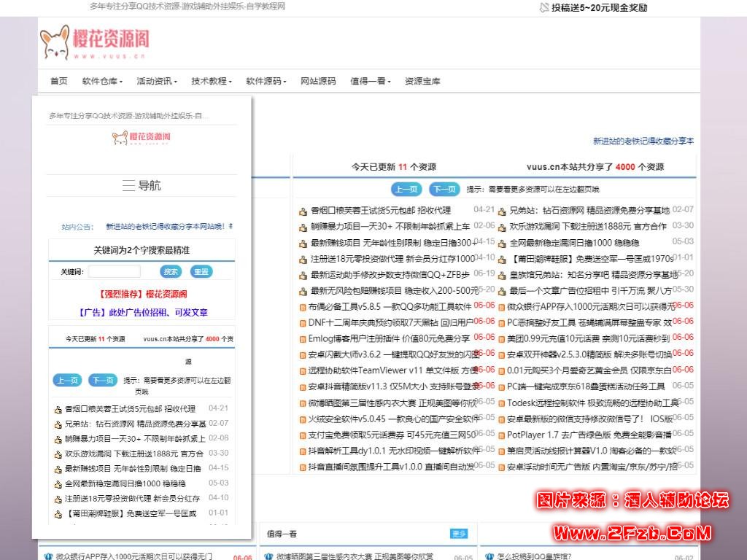Click 下一页 button in the main resource list
747x560 pixels.
tap(444, 189)
